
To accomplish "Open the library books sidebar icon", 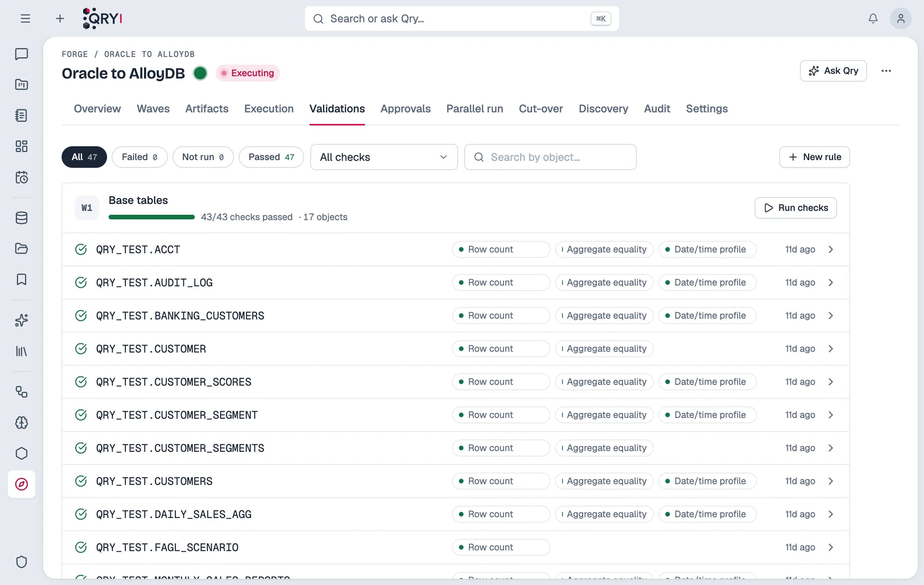I will 22,351.
